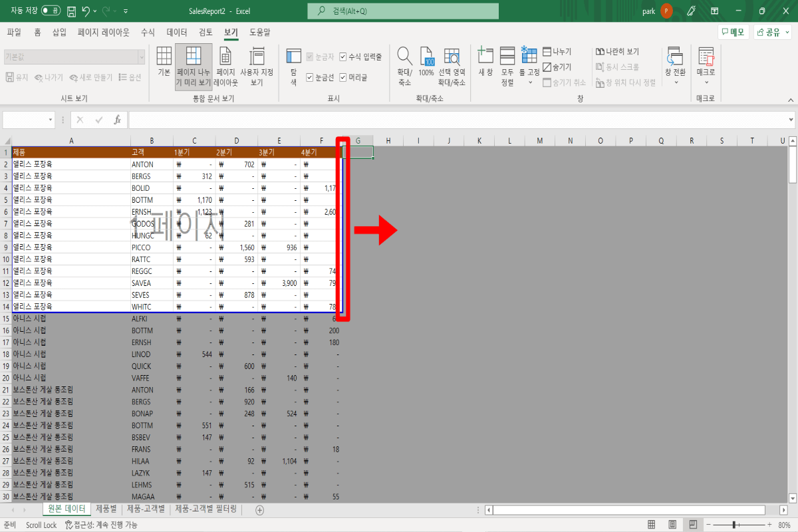Switch to the 제품별 sheet tab

[106, 509]
